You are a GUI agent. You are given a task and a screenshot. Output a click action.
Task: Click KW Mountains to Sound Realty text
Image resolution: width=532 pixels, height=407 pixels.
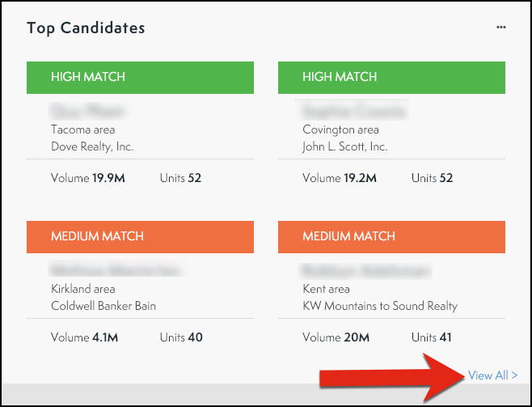tap(380, 306)
